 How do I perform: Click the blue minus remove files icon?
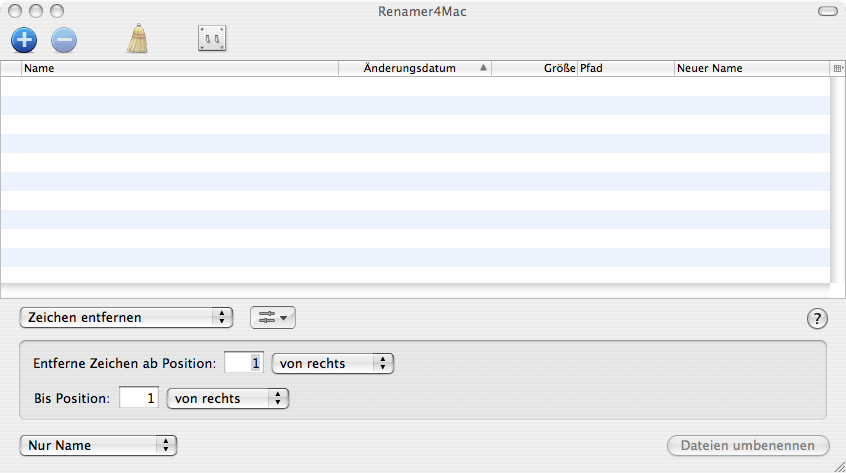pyautogui.click(x=63, y=40)
